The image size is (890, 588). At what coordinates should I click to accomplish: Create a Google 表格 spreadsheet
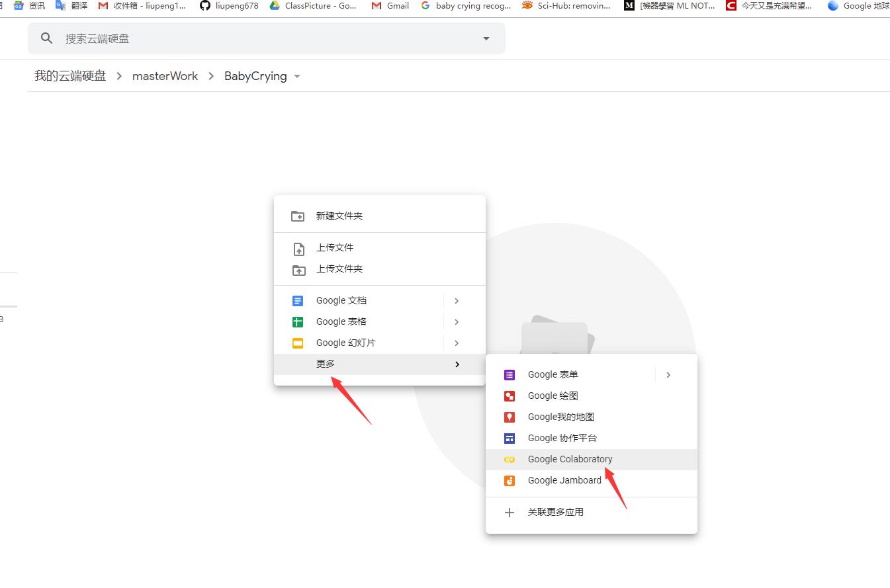tap(359, 321)
